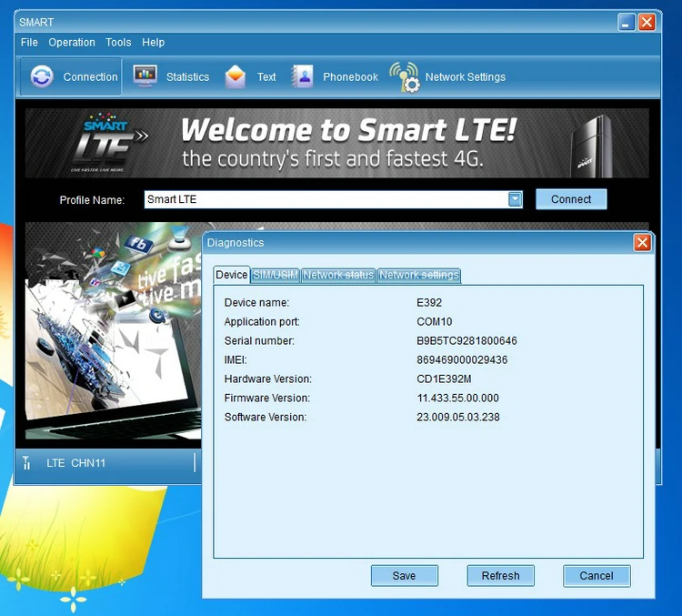Screen dimensions: 682x616
Task: Click device name value E392
Action: click(x=429, y=303)
